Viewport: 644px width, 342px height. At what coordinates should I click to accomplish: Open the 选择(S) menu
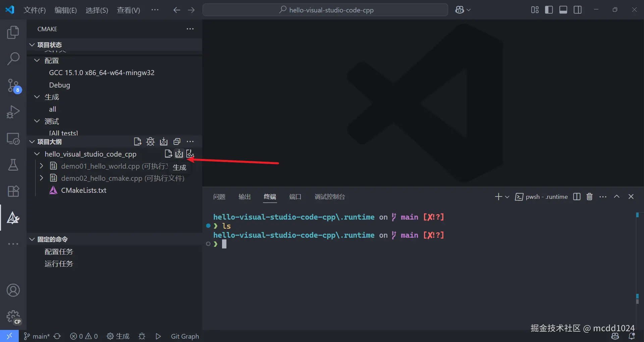click(97, 10)
